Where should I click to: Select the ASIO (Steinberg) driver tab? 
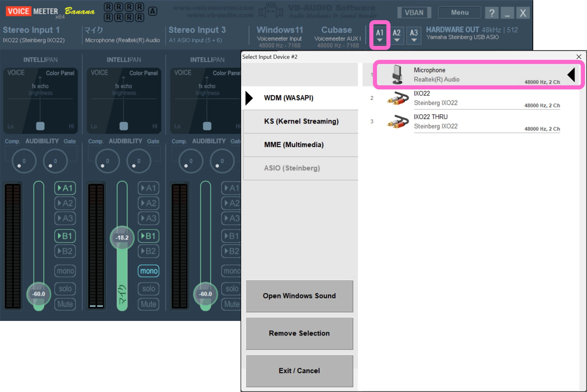coord(301,168)
